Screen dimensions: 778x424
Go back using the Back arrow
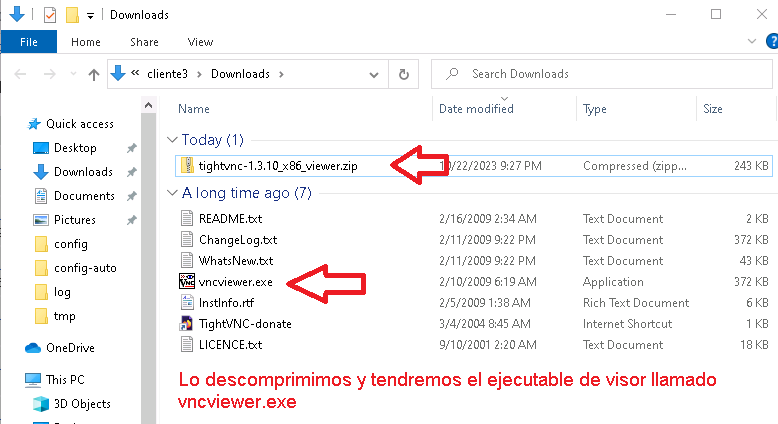[x=20, y=74]
